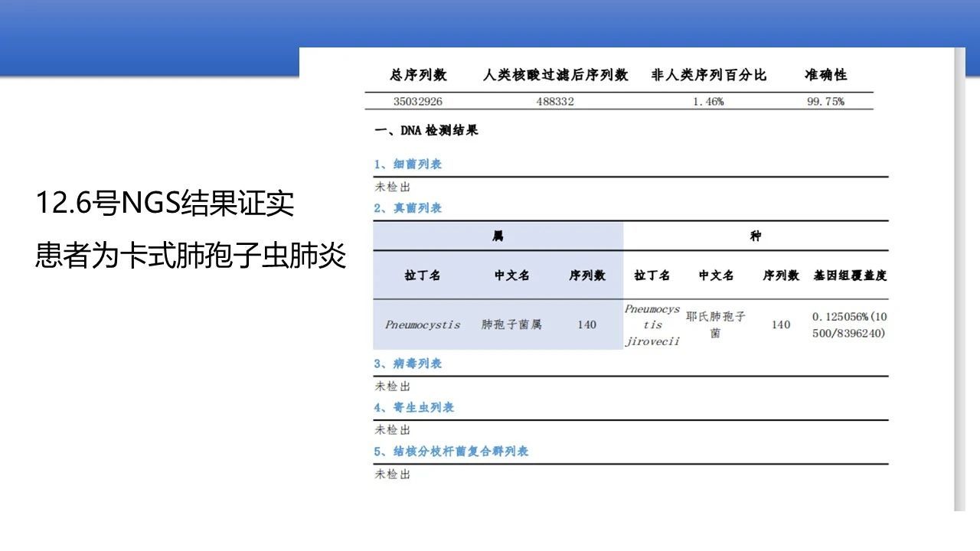
Task: Click the title '5、结核分枝杆菌复合群列表'
Action: pos(452,452)
